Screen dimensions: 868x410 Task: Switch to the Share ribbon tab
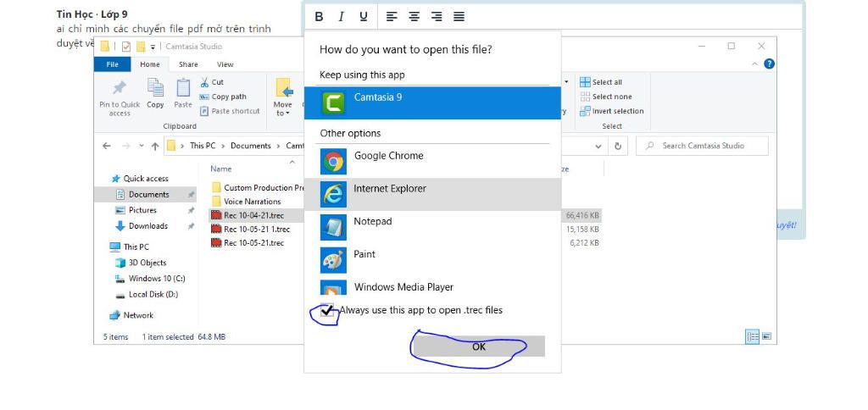[188, 64]
